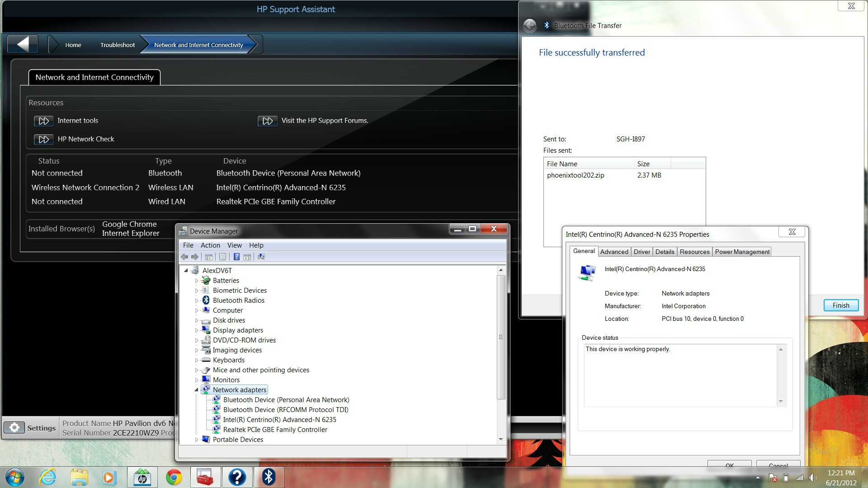The width and height of the screenshot is (868, 488).
Task: Switch to the Resources tab in Properties
Action: click(x=694, y=252)
